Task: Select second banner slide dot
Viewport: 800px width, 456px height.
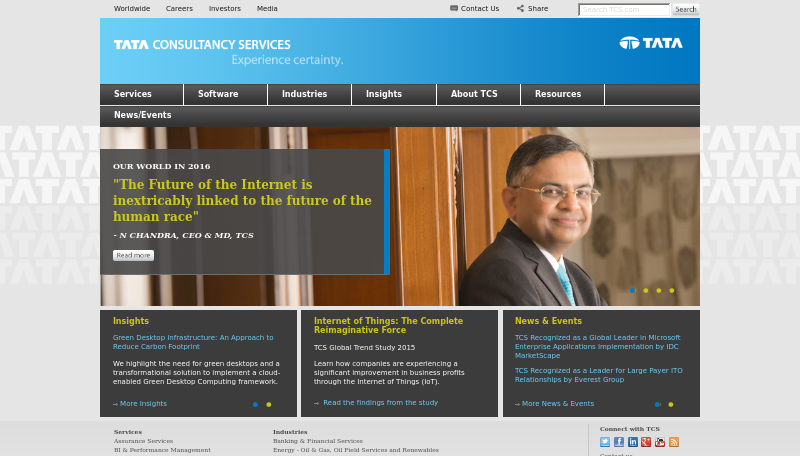Action: coord(646,291)
